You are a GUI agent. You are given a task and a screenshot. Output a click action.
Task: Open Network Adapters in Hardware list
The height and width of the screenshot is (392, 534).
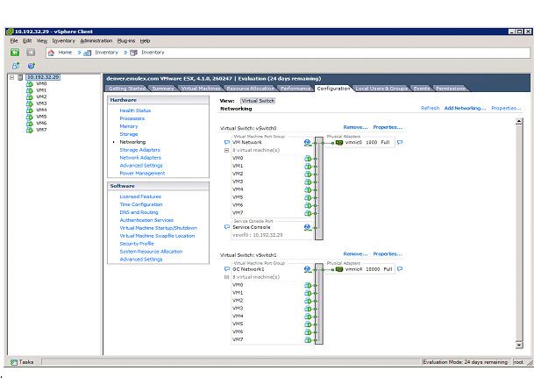pyautogui.click(x=140, y=158)
